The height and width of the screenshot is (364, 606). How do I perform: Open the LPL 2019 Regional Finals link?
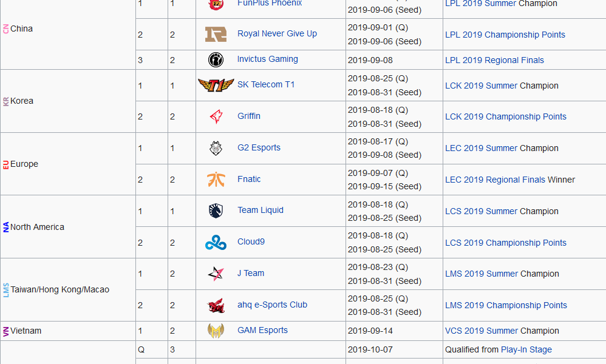(x=494, y=60)
